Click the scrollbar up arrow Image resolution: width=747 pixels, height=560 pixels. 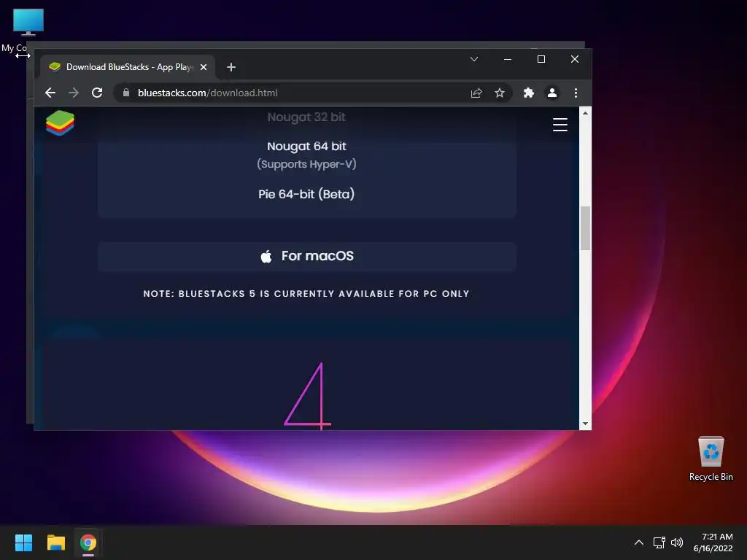tap(586, 113)
